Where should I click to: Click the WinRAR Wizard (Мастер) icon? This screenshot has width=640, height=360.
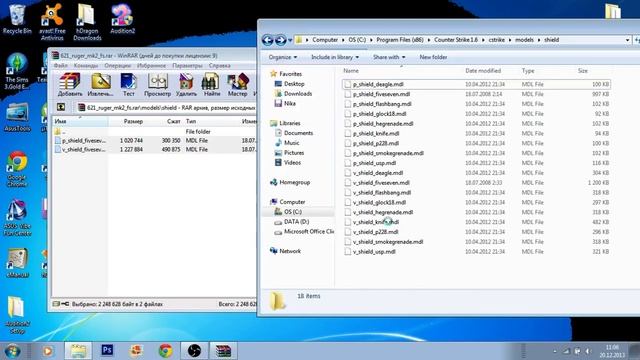(x=238, y=85)
